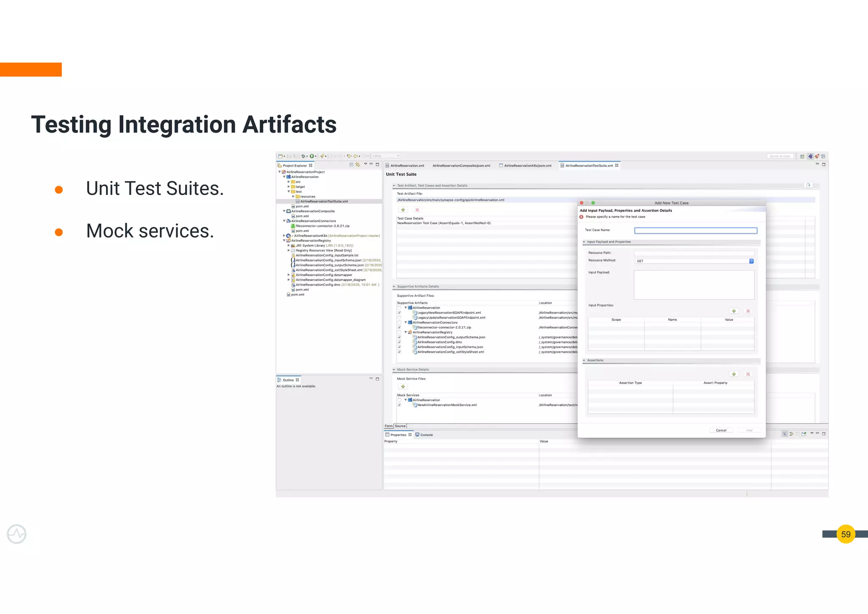Click the Show Categories icon in Properties toolbar
Screen dimensions: 868x614
point(785,434)
